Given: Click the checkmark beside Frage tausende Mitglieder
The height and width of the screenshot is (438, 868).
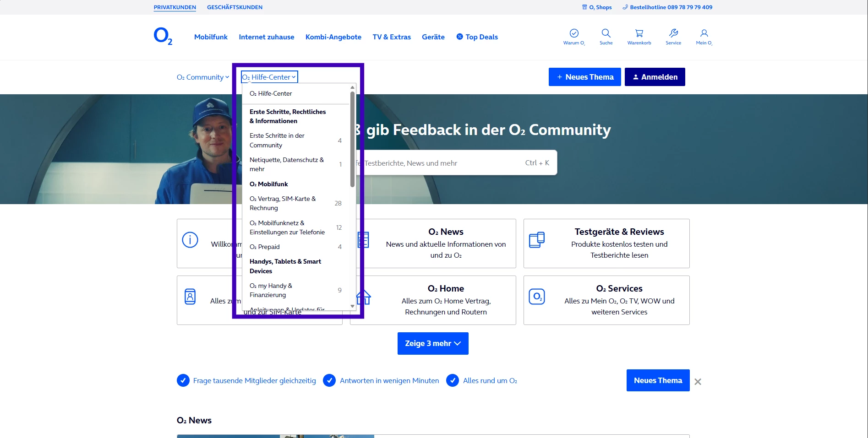Looking at the screenshot, I should click(183, 380).
